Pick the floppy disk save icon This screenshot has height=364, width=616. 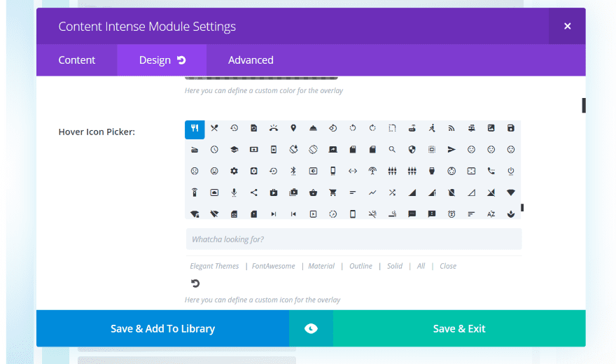click(511, 128)
